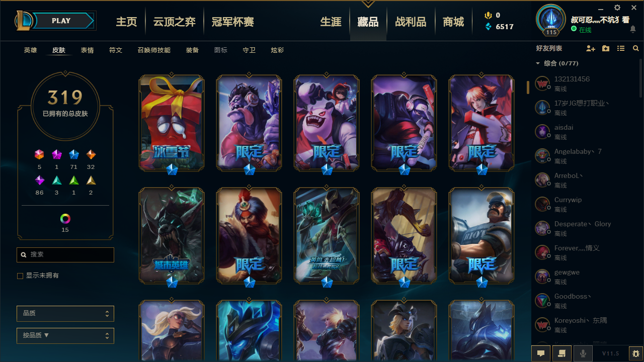Toggle the microphone icon

coord(583,353)
